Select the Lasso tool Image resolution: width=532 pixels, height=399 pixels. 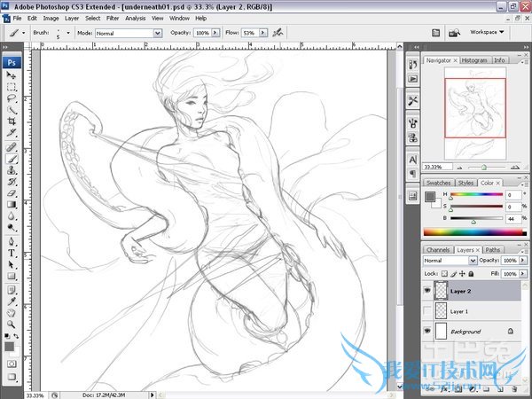[x=12, y=99]
